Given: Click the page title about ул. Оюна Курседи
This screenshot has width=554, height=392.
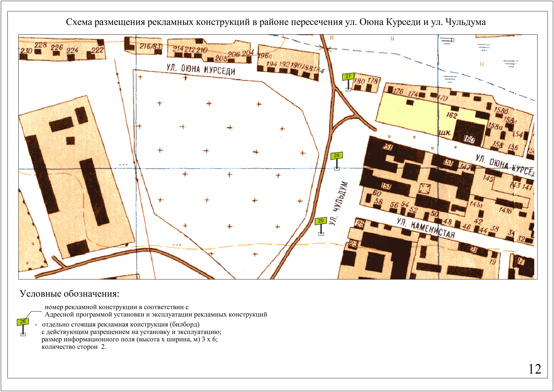Looking at the screenshot, I should [x=276, y=22].
